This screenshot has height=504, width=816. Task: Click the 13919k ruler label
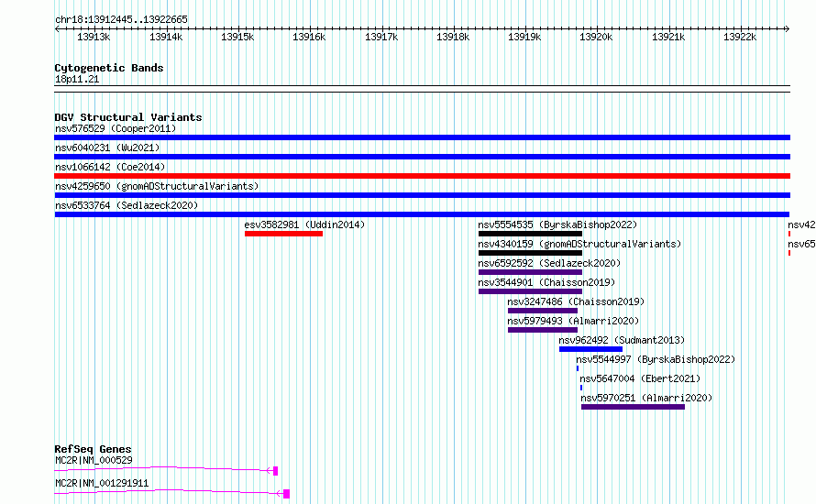click(524, 38)
